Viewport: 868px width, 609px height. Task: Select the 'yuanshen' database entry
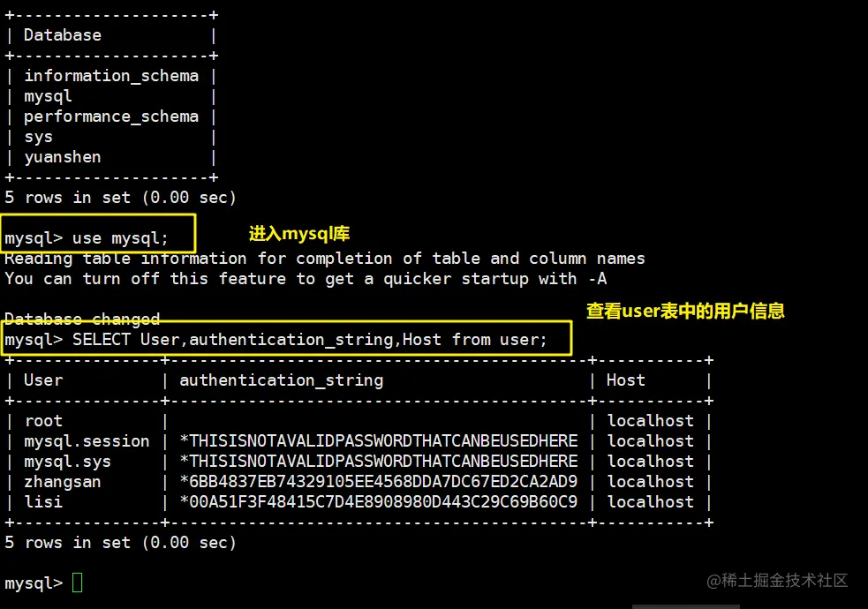tap(63, 158)
